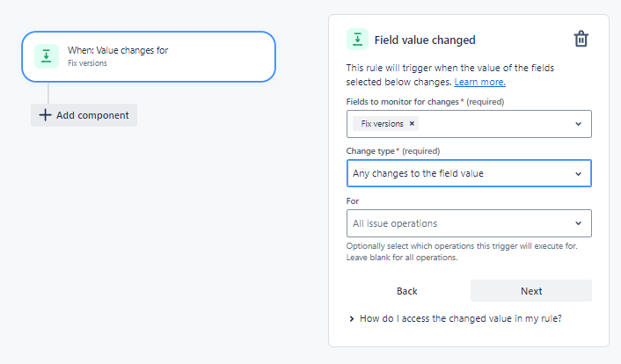Click the Back button
The height and width of the screenshot is (364, 621).
pyautogui.click(x=406, y=291)
